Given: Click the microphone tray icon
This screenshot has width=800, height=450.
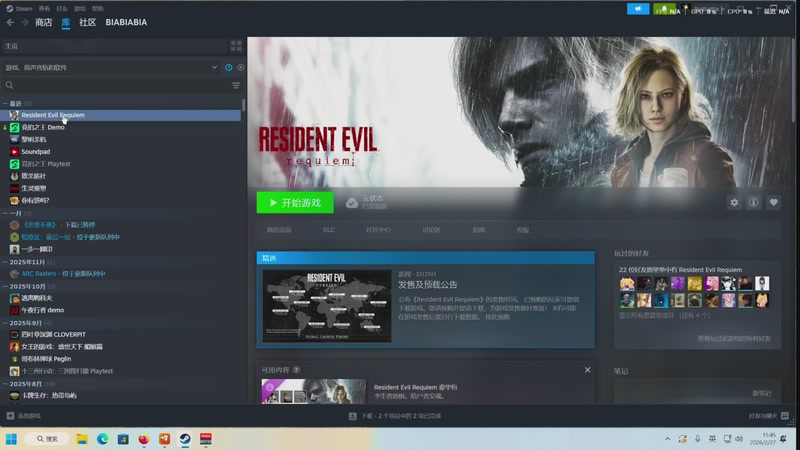Looking at the screenshot, I should (697, 439).
